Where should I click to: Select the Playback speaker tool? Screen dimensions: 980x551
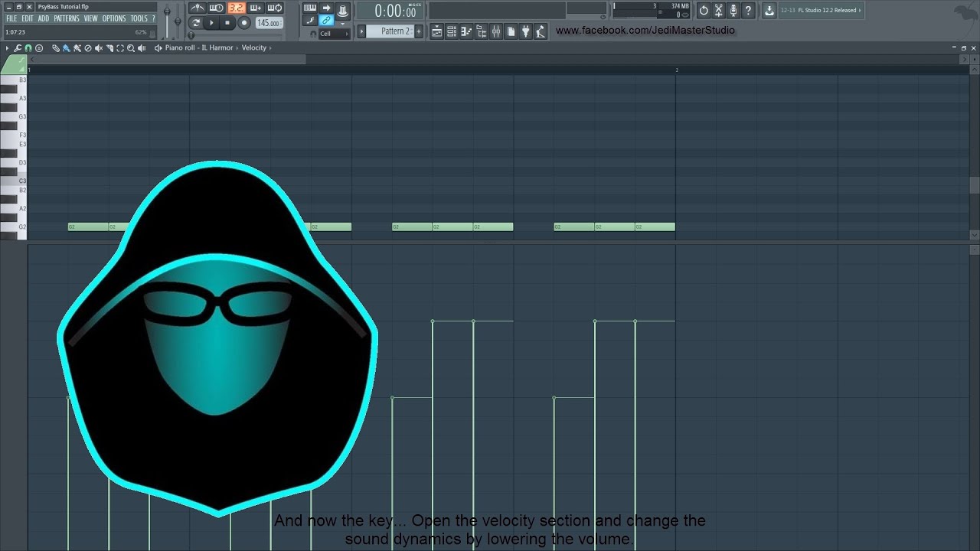click(142, 48)
